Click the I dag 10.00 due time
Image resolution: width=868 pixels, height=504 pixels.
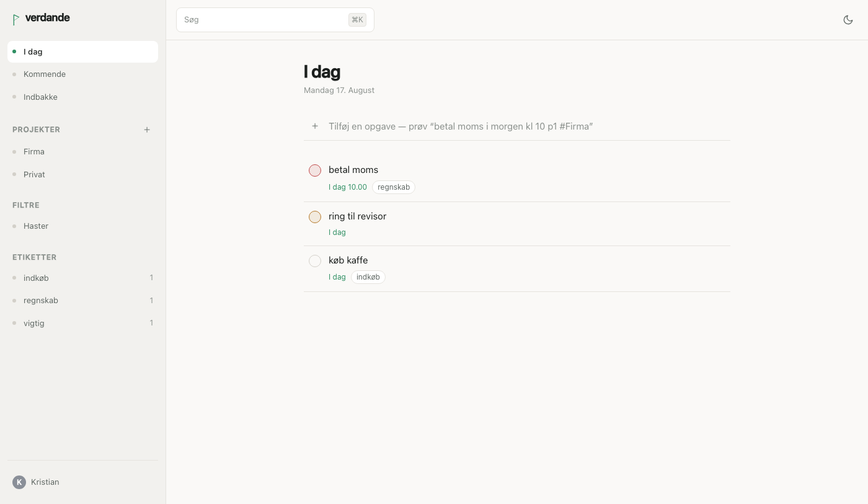tap(348, 187)
